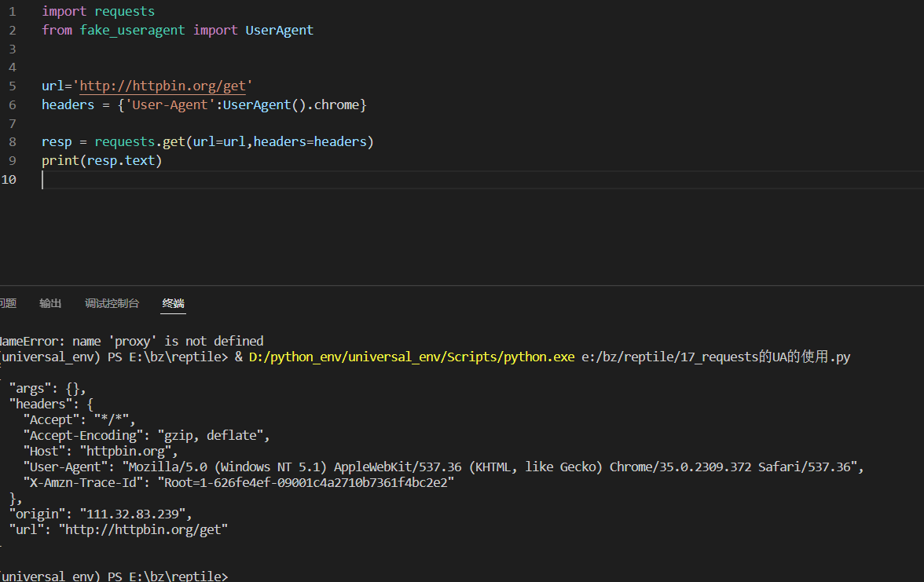Click fake_useragent module name
This screenshot has width=924, height=582.
tap(133, 31)
